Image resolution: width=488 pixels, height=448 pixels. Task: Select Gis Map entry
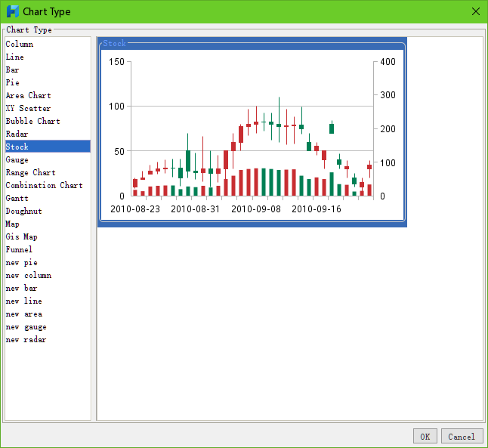tap(48, 237)
